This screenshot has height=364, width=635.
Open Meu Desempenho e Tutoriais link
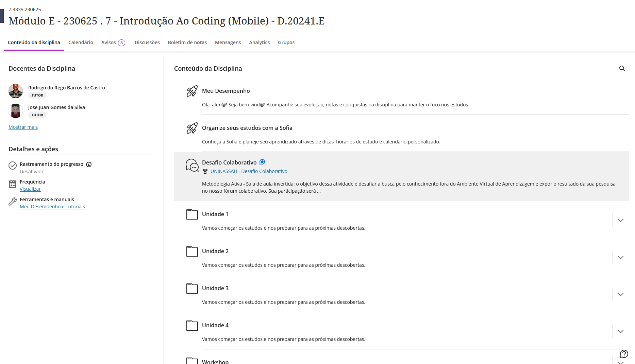[x=52, y=207]
